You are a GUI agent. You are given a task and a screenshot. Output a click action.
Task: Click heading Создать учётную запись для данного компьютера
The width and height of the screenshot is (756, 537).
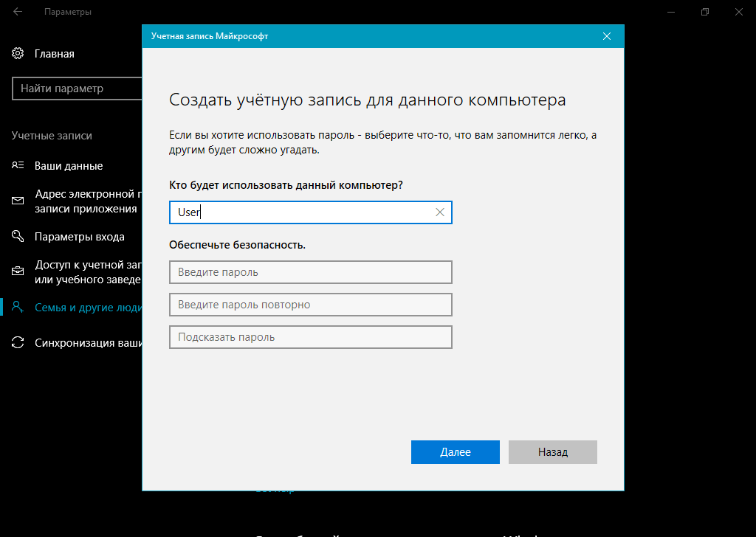click(x=368, y=100)
